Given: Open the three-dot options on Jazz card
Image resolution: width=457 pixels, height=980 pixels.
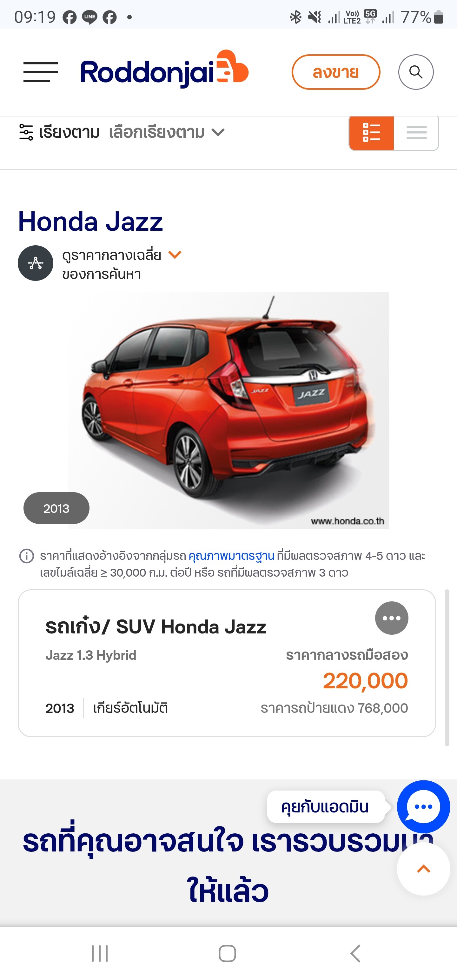Looking at the screenshot, I should (392, 618).
